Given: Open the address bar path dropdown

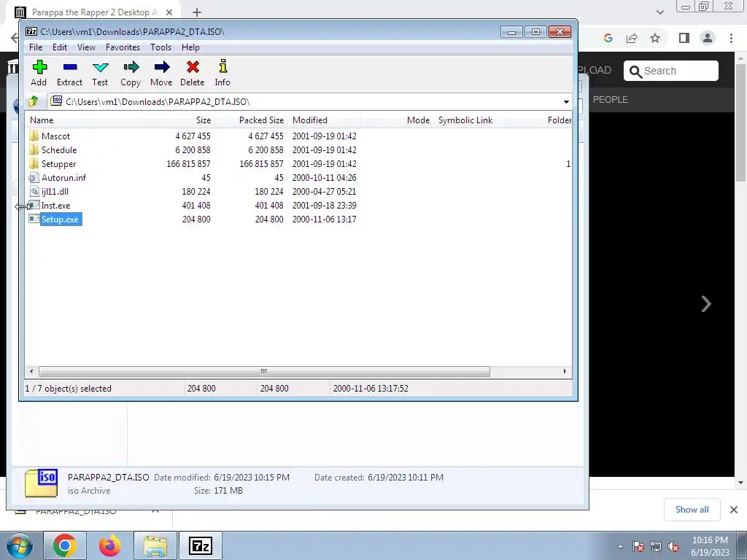Looking at the screenshot, I should point(566,102).
